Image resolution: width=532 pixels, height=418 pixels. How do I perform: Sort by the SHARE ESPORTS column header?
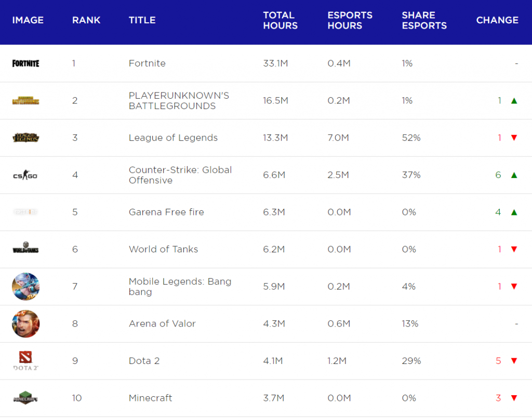tap(424, 20)
